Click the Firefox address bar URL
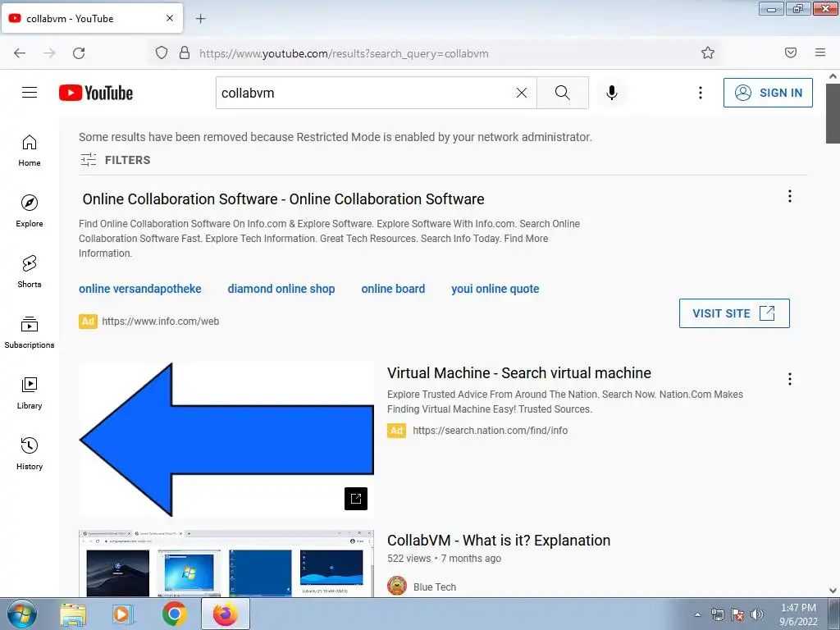840x630 pixels. [x=344, y=53]
